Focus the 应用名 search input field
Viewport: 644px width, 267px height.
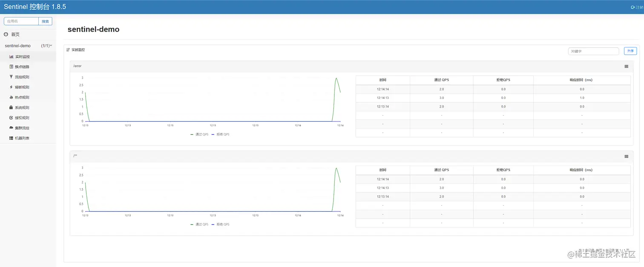pyautogui.click(x=21, y=21)
